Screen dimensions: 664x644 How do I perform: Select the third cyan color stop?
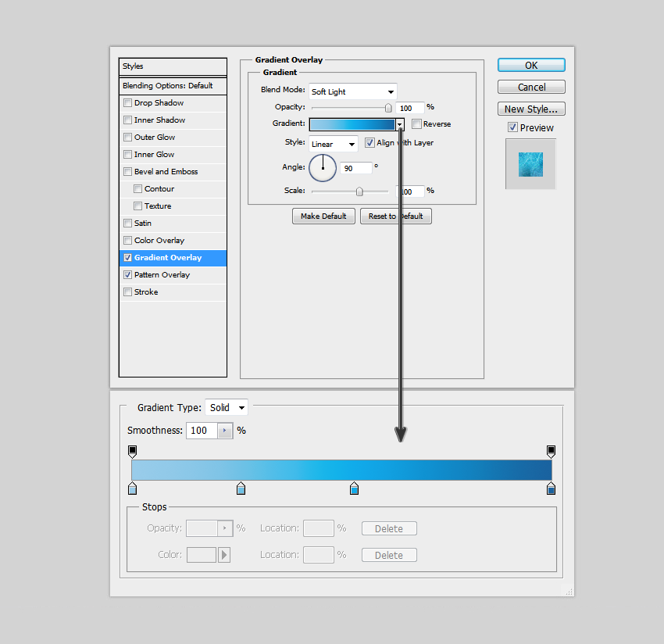(354, 488)
